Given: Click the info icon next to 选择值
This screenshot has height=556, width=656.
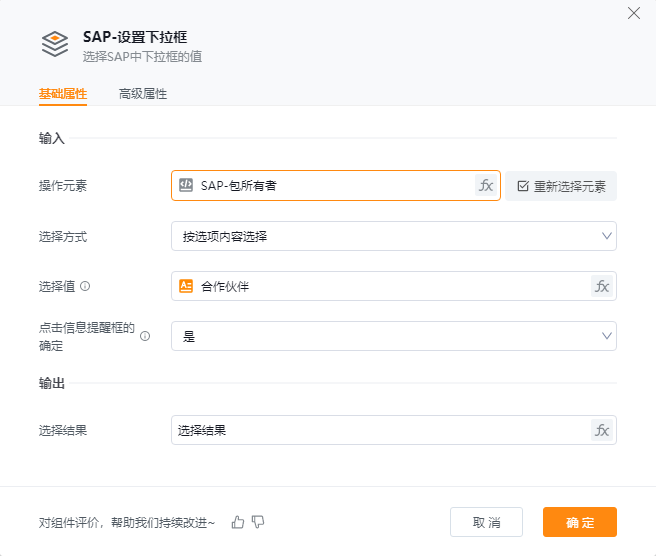Looking at the screenshot, I should pyautogui.click(x=85, y=286).
